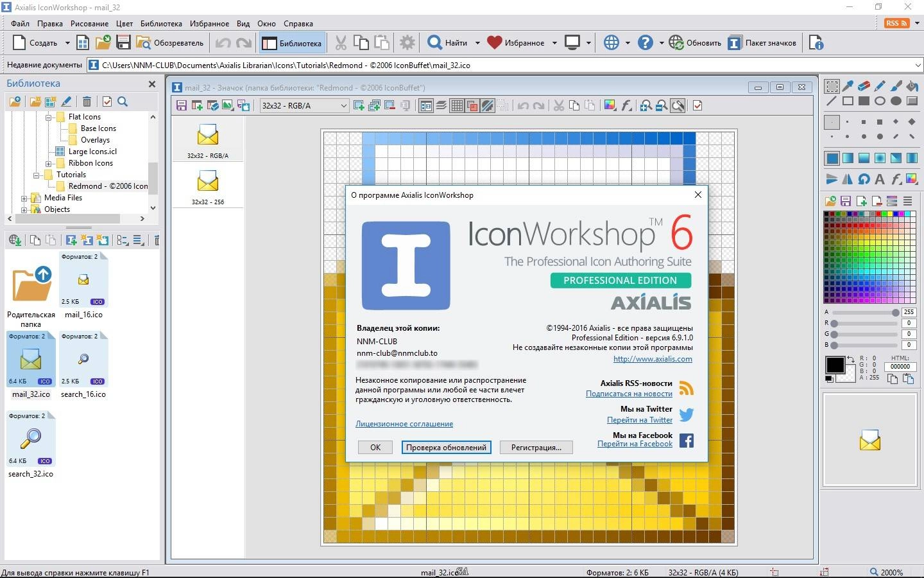Open the Рисование menu
This screenshot has width=924, height=578.
tap(90, 24)
